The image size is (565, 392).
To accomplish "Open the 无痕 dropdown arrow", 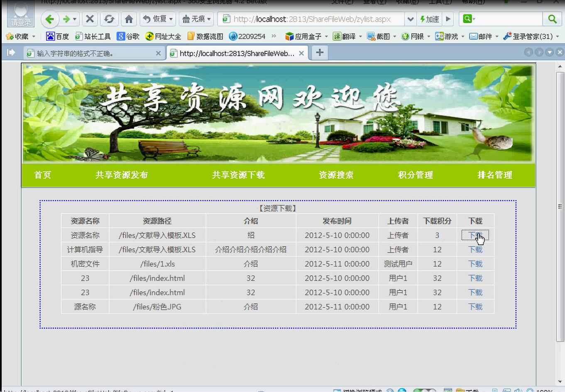I will [x=209, y=19].
